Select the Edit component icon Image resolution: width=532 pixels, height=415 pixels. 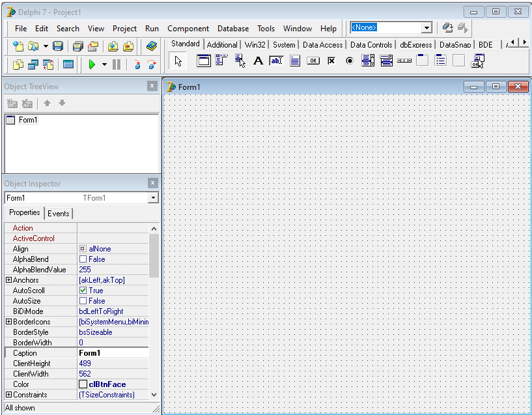tap(276, 61)
